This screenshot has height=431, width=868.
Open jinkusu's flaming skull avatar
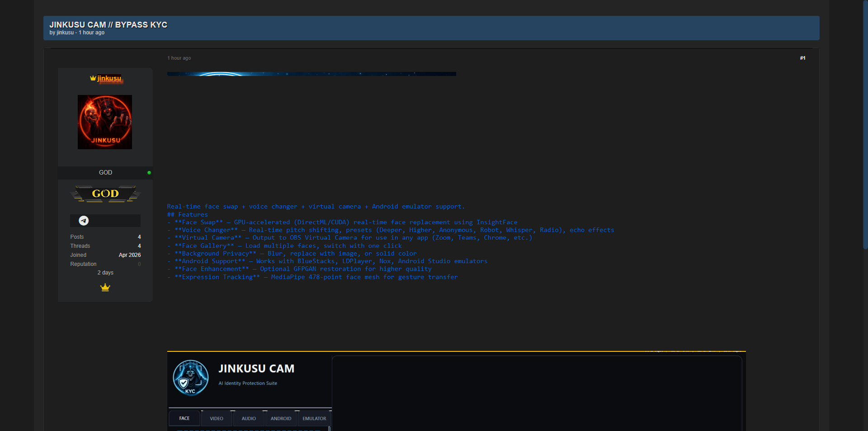click(x=105, y=122)
